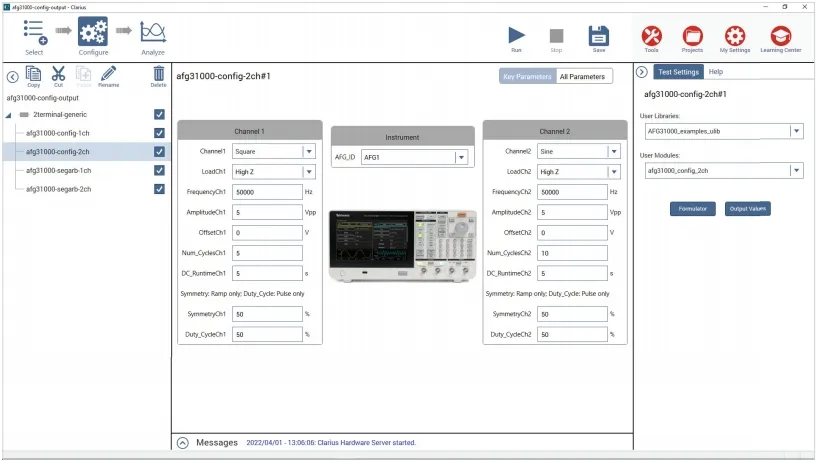
Task: Click the Output Values button
Action: coord(747,209)
